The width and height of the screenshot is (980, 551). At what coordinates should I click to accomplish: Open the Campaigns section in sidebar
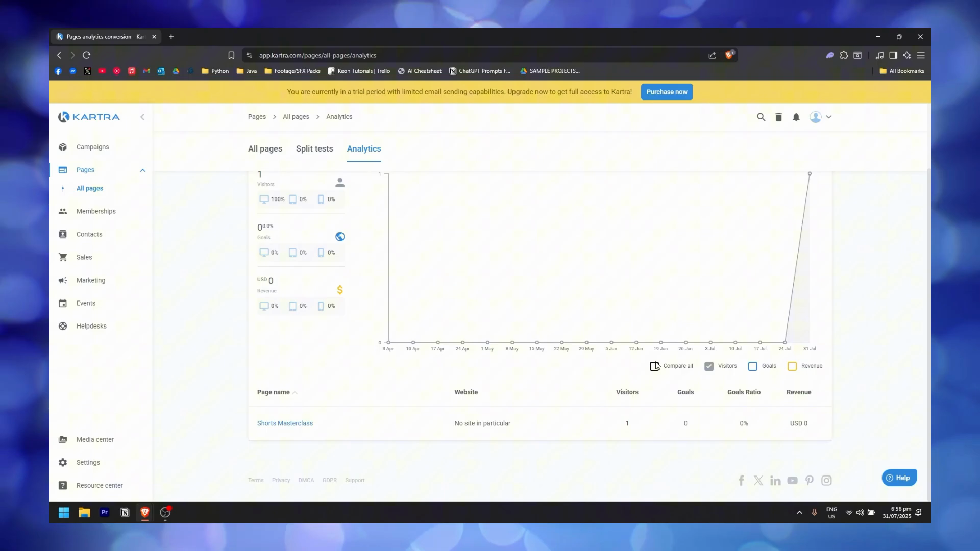[92, 147]
